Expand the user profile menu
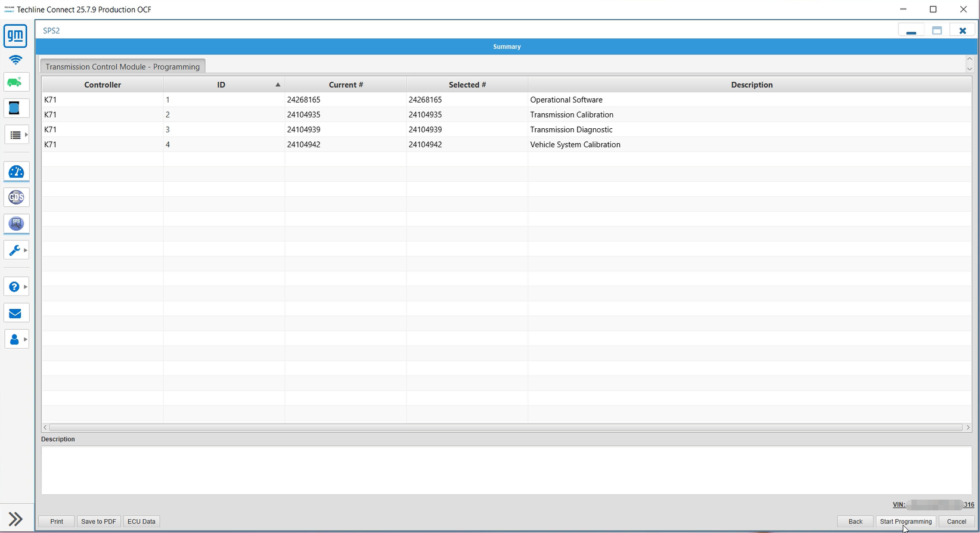 coord(17,339)
